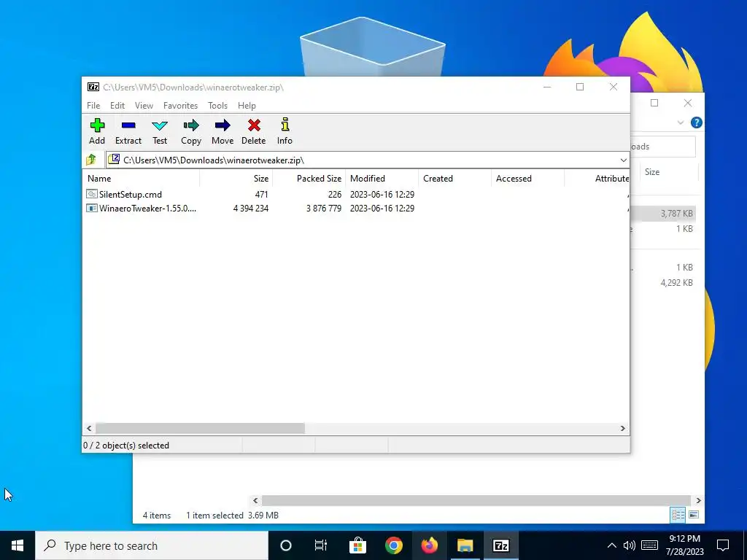Screen dimensions: 747x560
Task: Open the File menu
Action: 93,105
